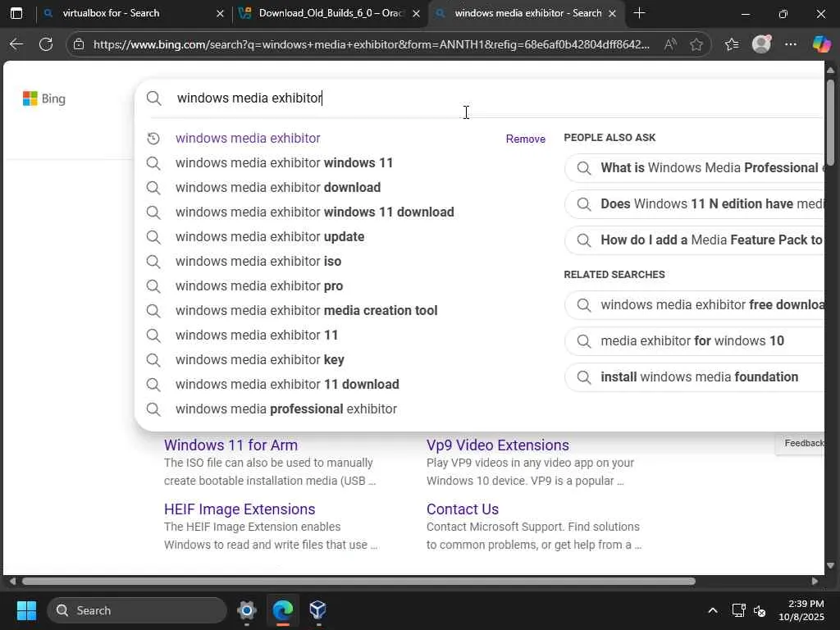Screen dimensions: 840x630
Task: Open the tab actions menu icon
Action: (16, 13)
